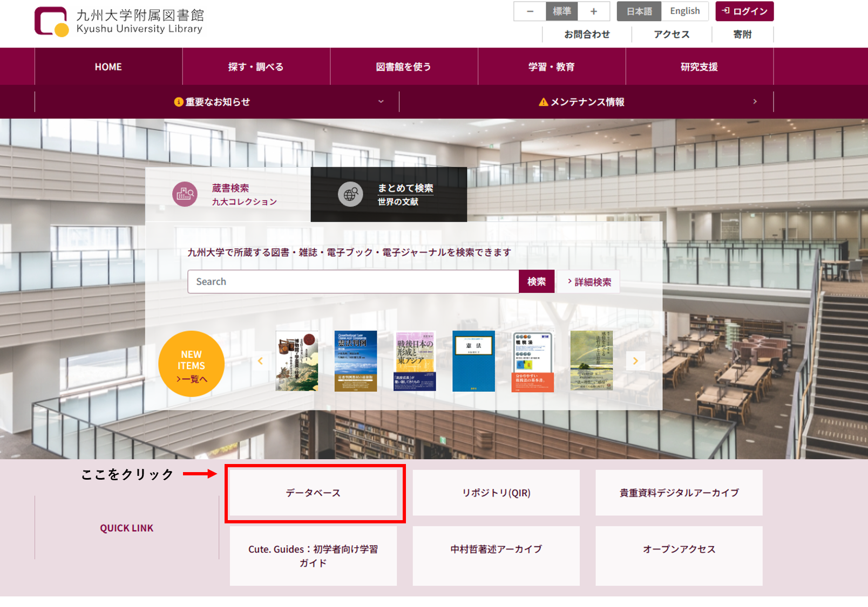Switch interface language to English
This screenshot has height=607, width=868.
(x=684, y=11)
